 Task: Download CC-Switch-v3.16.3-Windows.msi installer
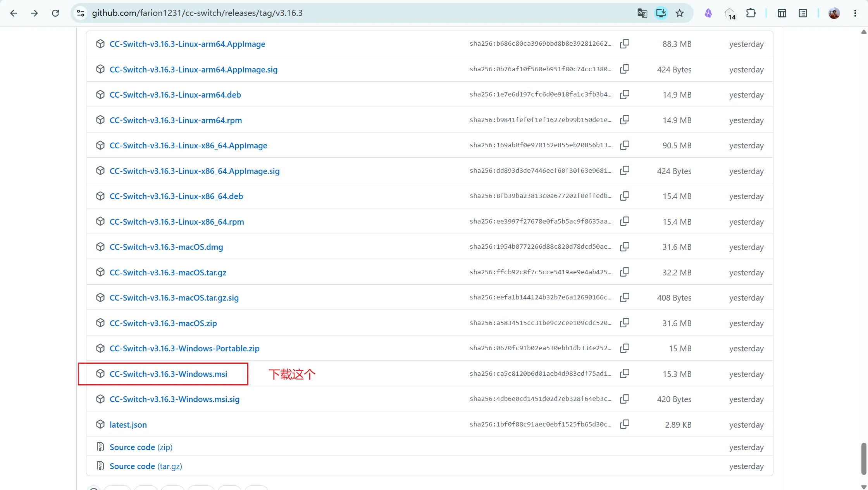pyautogui.click(x=168, y=374)
